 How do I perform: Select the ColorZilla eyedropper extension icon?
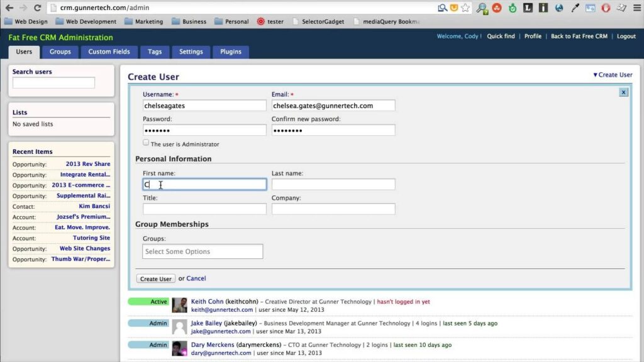pyautogui.click(x=574, y=8)
